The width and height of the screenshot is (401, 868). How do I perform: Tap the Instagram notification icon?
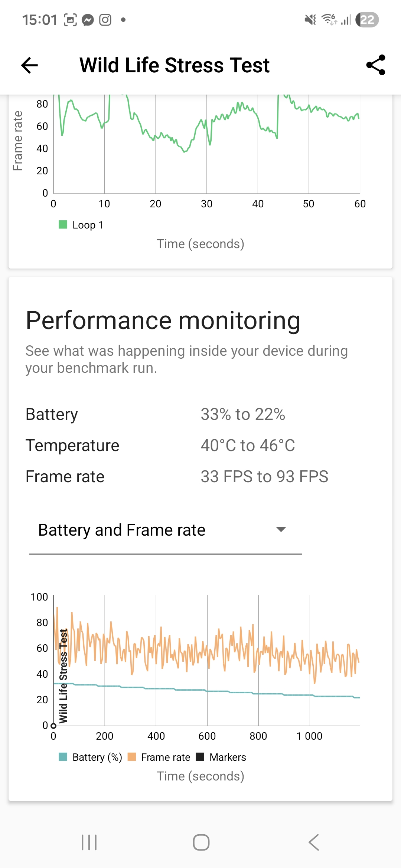coord(105,20)
